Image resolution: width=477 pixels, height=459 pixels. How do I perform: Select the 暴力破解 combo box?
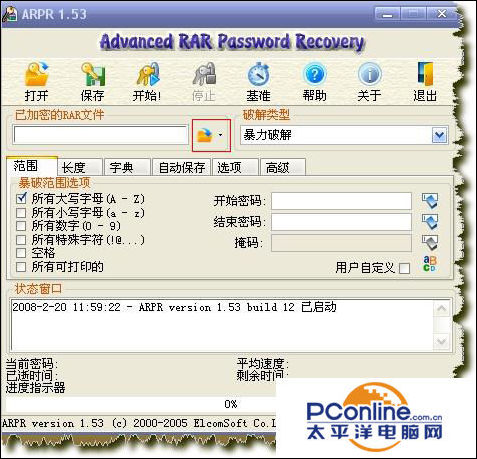(x=344, y=135)
